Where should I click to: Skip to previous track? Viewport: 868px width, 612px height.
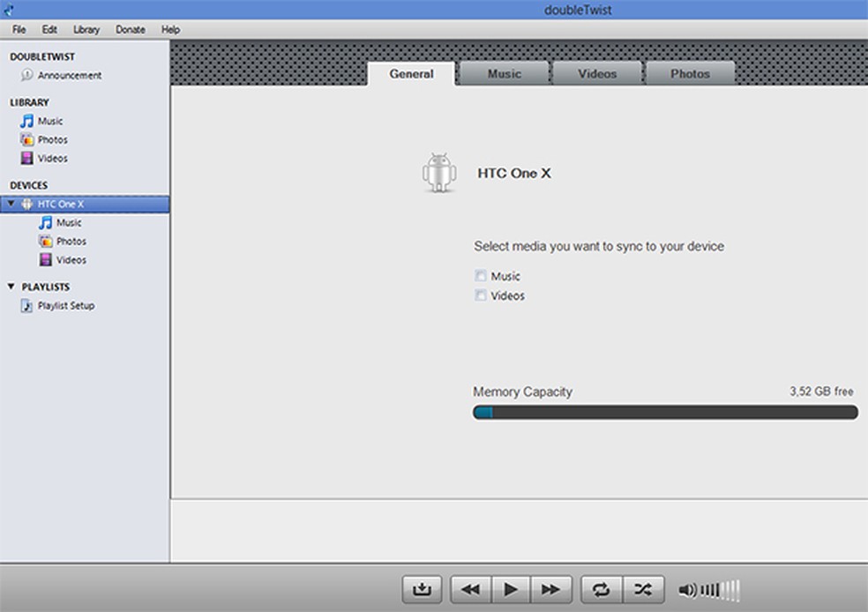click(x=470, y=589)
